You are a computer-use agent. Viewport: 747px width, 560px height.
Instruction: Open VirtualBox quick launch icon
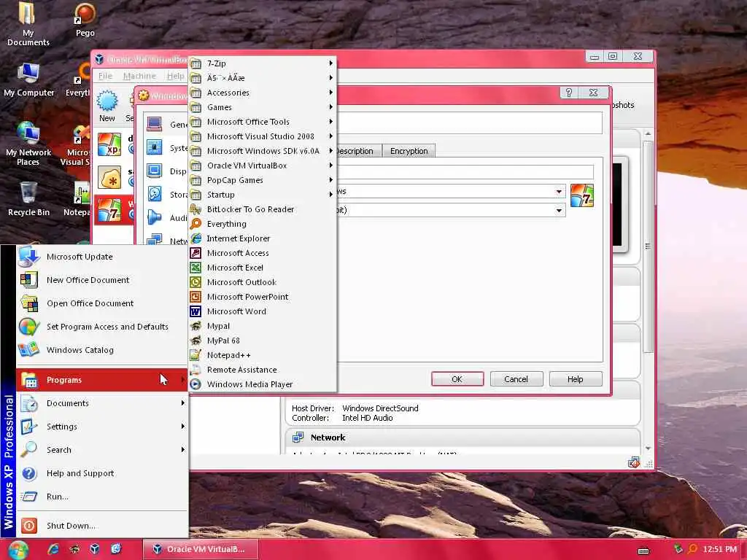94,549
